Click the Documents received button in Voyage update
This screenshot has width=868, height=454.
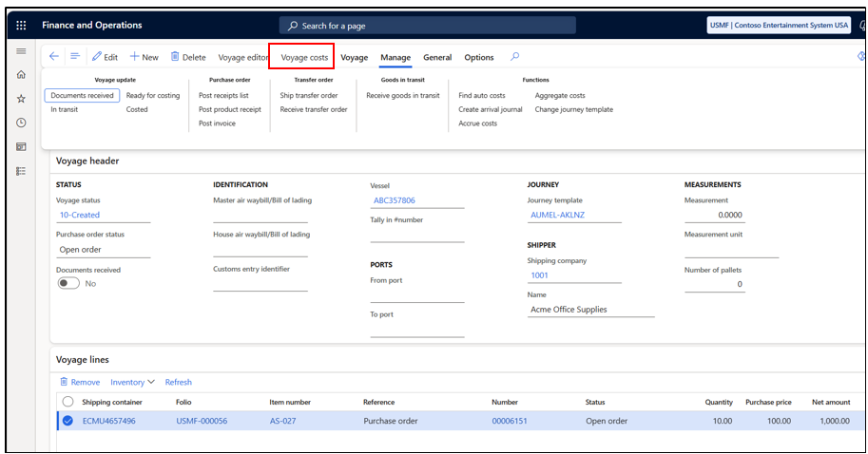point(82,96)
